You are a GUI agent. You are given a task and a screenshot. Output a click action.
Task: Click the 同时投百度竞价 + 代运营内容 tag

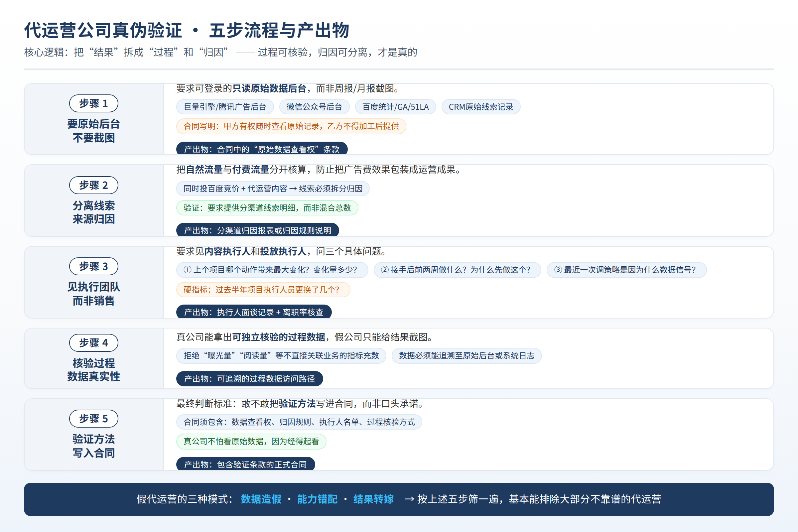(x=273, y=189)
